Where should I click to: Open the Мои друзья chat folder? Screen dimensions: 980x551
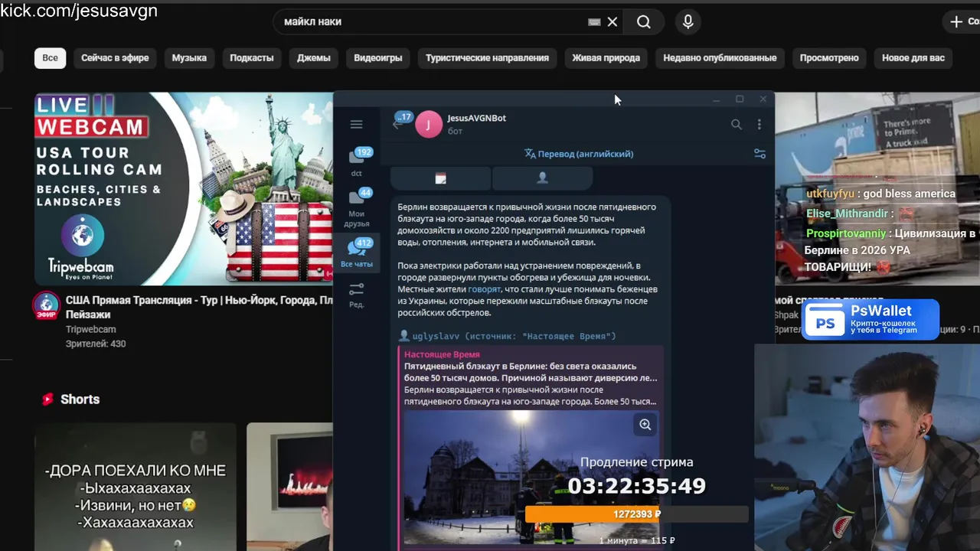[x=357, y=207]
